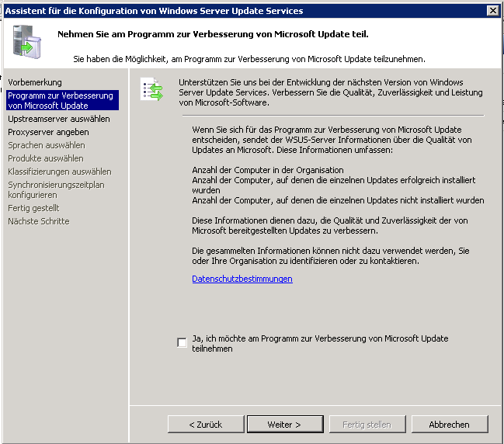Select the Produkte auswählen step
Image resolution: width=504 pixels, height=444 pixels.
[46, 158]
